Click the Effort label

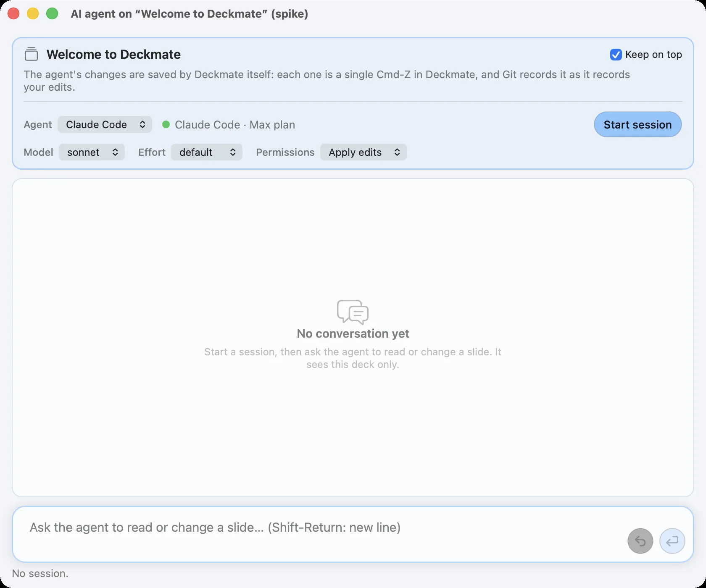point(152,152)
